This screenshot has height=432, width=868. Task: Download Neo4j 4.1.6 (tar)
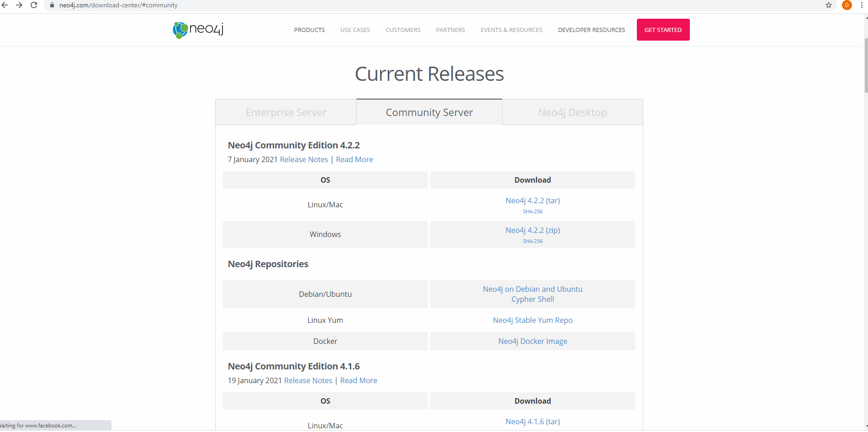point(533,421)
